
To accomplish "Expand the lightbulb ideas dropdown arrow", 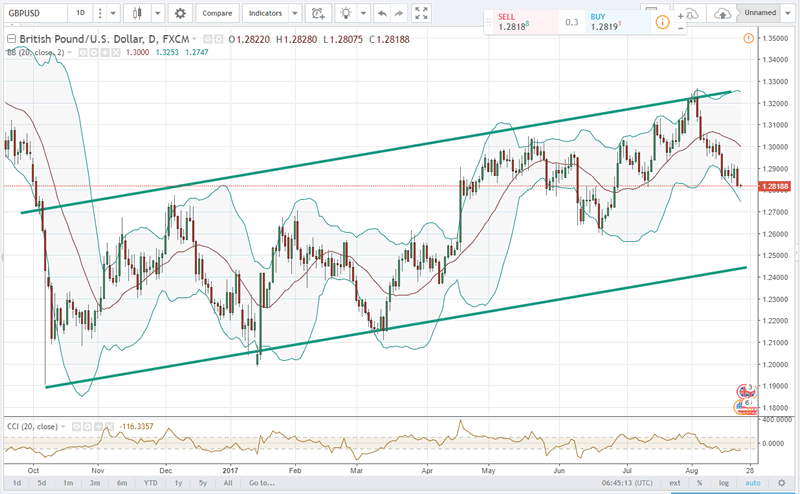I will [x=363, y=13].
